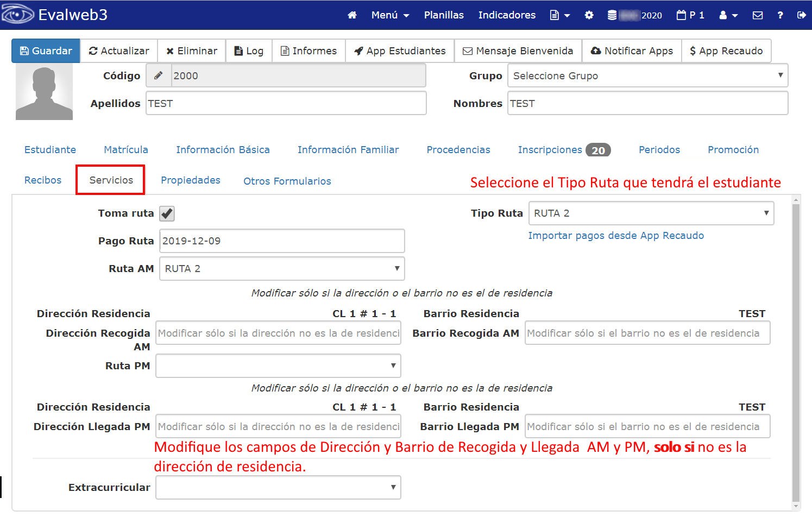Open the Tipo Ruta dropdown
Screen dimensions: 812x517
tap(650, 213)
